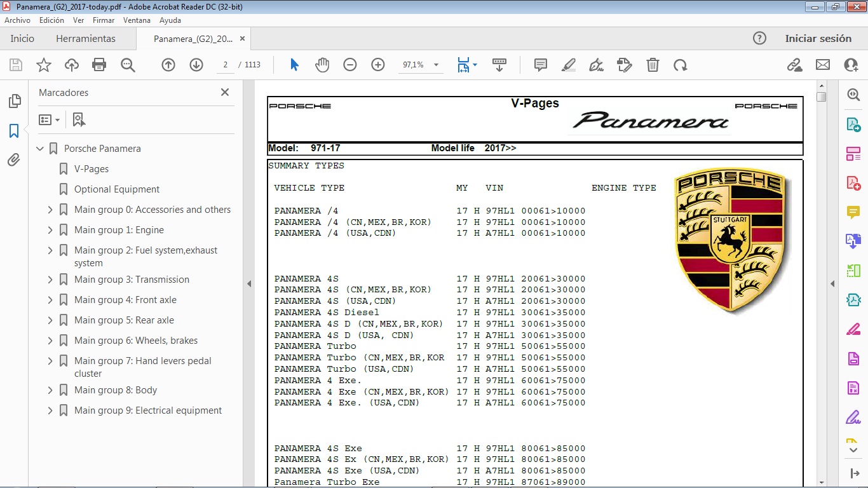Viewport: 868px width, 488px height.
Task: Open the zoom level dropdown
Action: coord(436,65)
